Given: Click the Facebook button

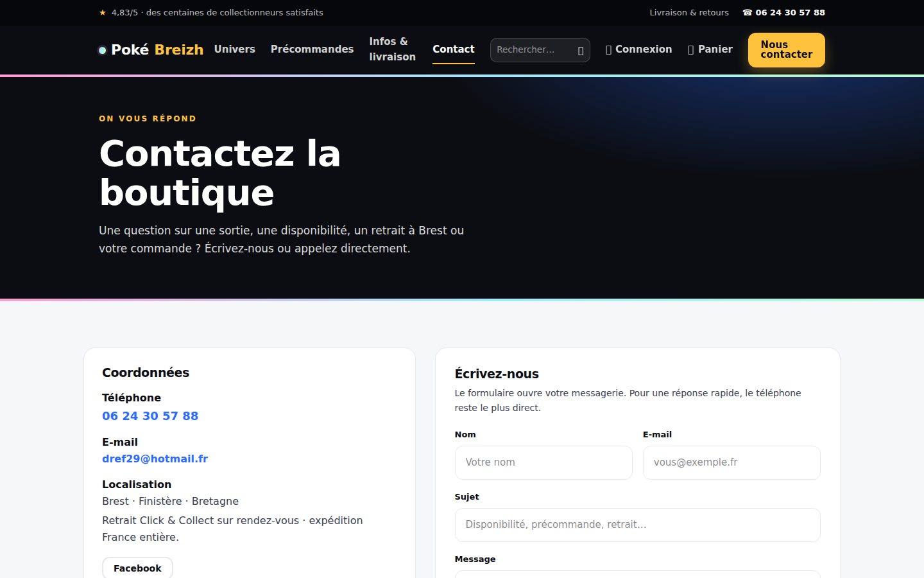Looking at the screenshot, I should coord(137,568).
